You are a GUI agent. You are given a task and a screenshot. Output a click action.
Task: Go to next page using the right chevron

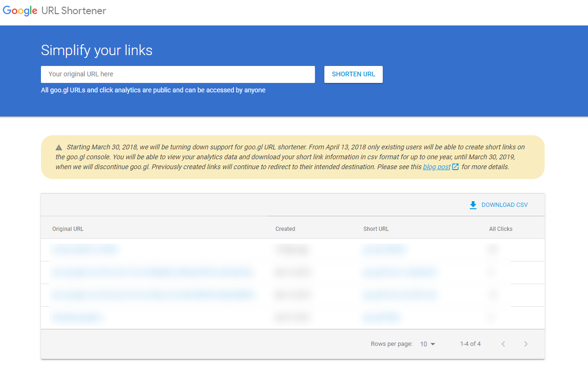point(526,344)
